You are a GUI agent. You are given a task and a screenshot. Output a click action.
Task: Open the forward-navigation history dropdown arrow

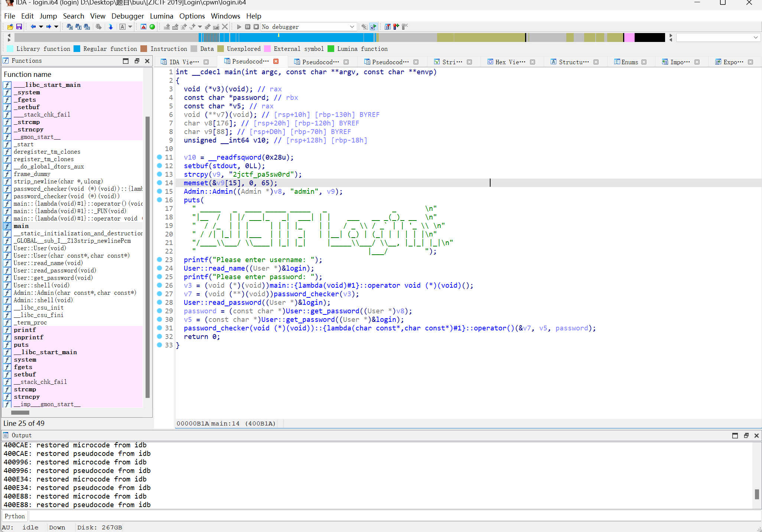click(56, 27)
